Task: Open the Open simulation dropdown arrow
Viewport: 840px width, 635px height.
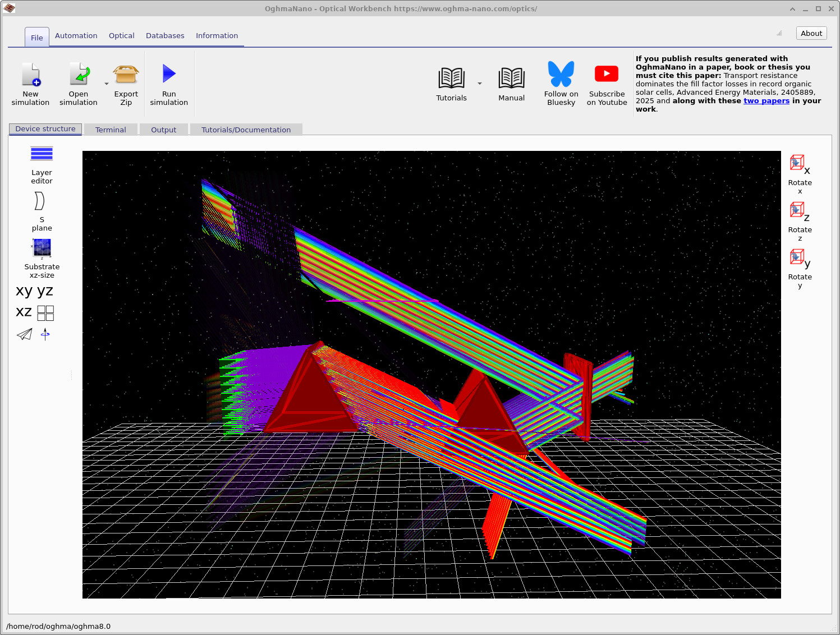Action: pyautogui.click(x=106, y=83)
